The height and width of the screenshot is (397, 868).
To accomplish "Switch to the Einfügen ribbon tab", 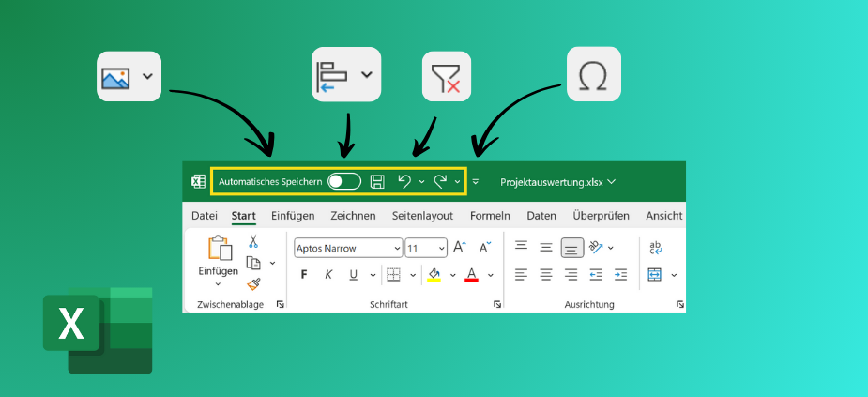I will (x=293, y=216).
